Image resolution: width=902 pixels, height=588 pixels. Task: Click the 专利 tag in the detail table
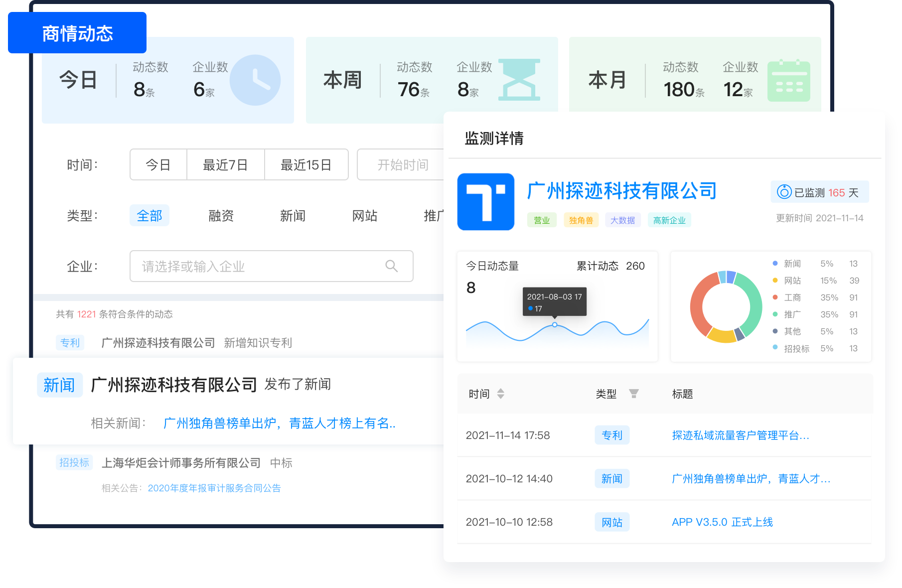[612, 435]
